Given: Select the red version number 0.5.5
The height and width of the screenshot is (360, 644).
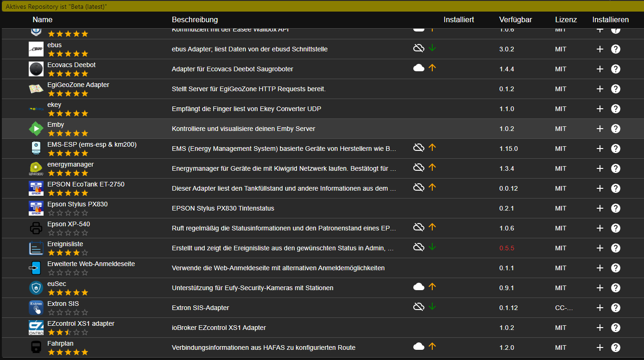Looking at the screenshot, I should click(x=507, y=248).
